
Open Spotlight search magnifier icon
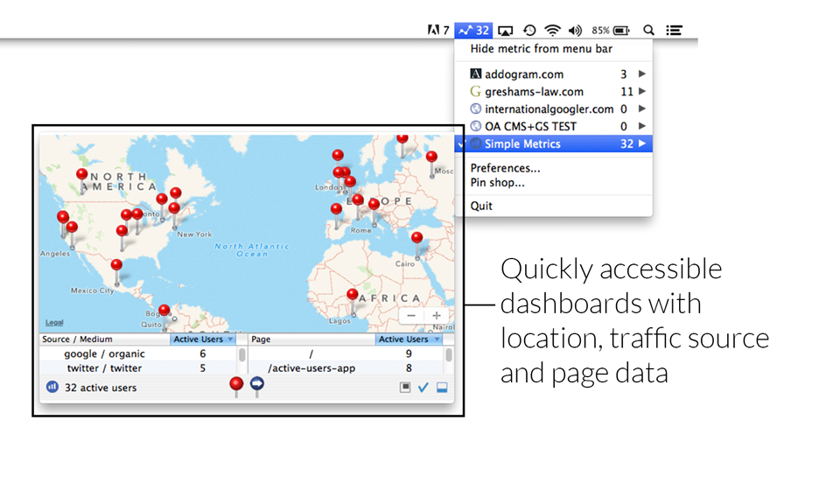pyautogui.click(x=648, y=30)
